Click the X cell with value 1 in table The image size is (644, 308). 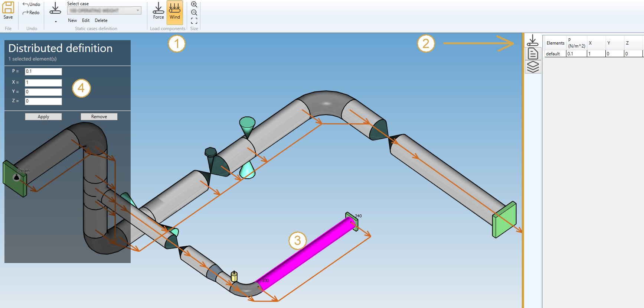pos(596,54)
